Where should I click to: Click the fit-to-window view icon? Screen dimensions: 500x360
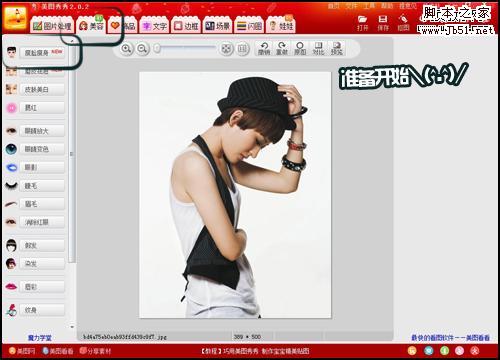click(226, 49)
